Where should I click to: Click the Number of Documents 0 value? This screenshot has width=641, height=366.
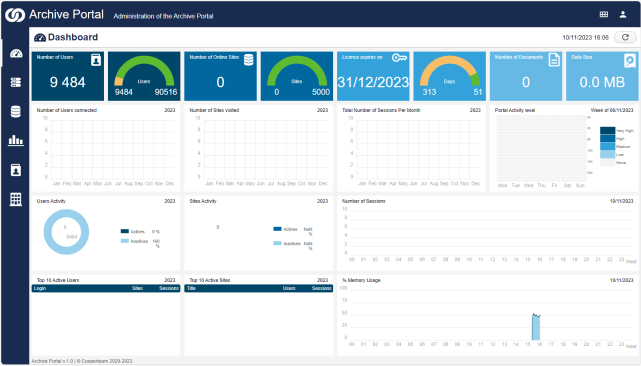(526, 83)
